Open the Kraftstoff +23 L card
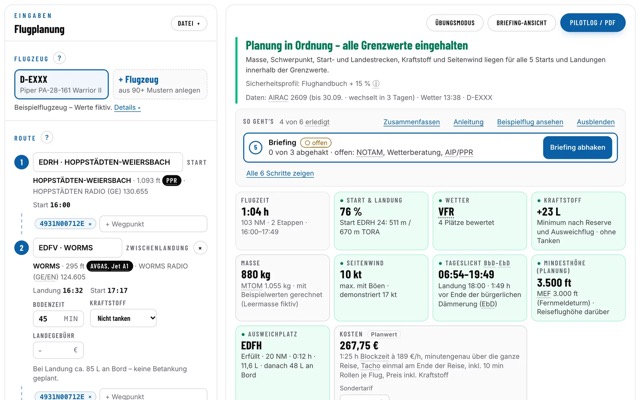 click(578, 221)
